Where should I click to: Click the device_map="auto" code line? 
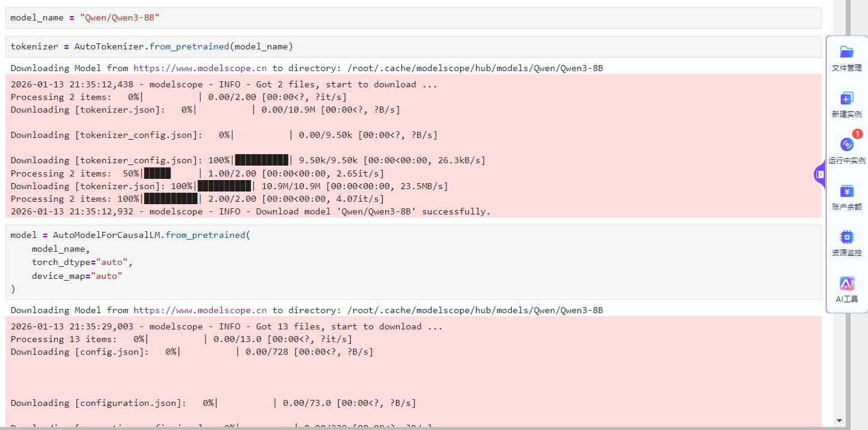click(x=77, y=276)
